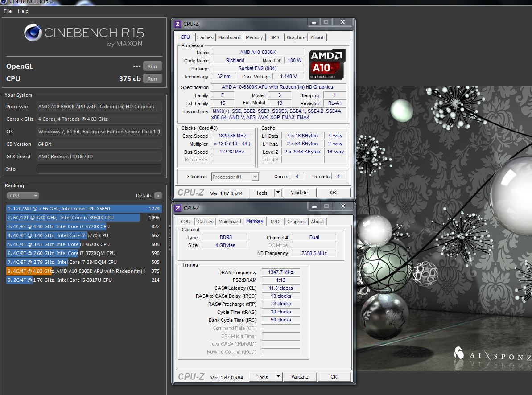This screenshot has width=532, height=395.
Task: Click the Details arrow icon in Ranking
Action: coord(158,196)
